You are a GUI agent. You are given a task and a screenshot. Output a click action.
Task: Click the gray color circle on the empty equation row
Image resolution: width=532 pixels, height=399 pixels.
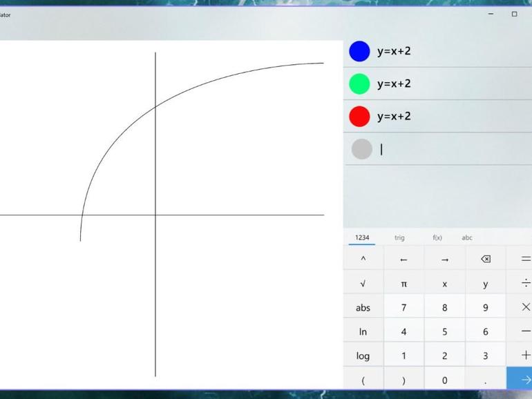click(x=361, y=149)
